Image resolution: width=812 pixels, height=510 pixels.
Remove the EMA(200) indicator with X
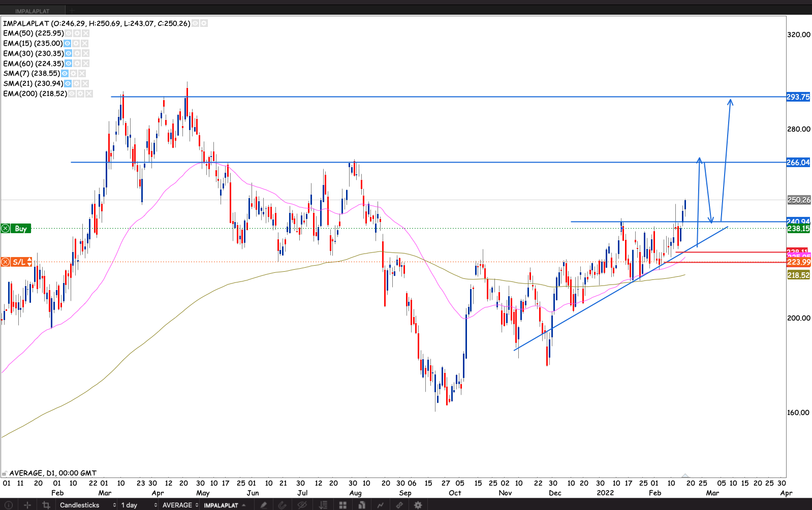pos(89,93)
